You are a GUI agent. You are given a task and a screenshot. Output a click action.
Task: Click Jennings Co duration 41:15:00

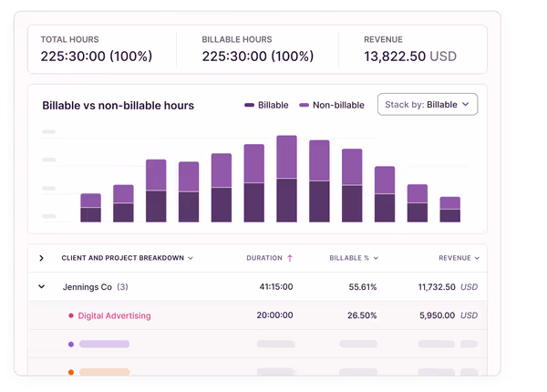click(x=276, y=286)
